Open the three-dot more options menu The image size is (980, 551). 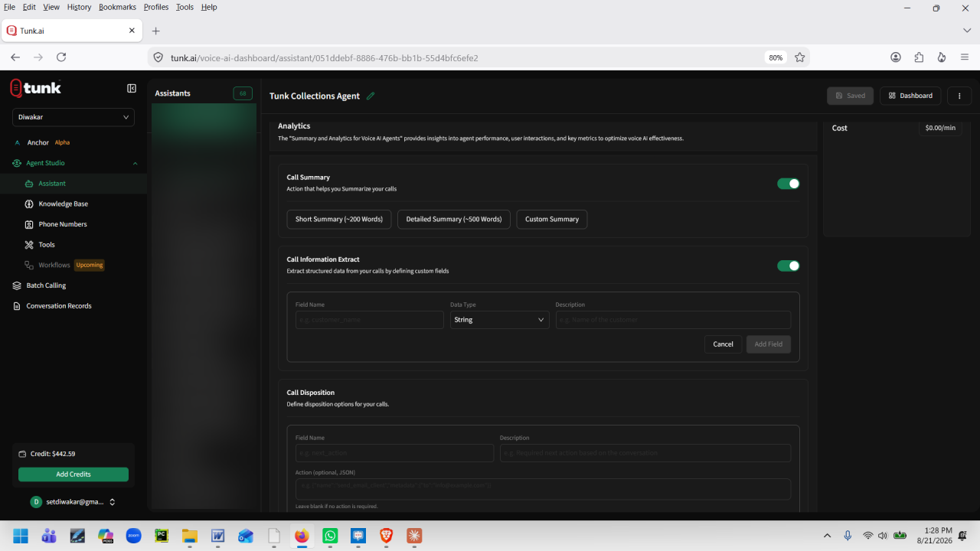click(959, 96)
